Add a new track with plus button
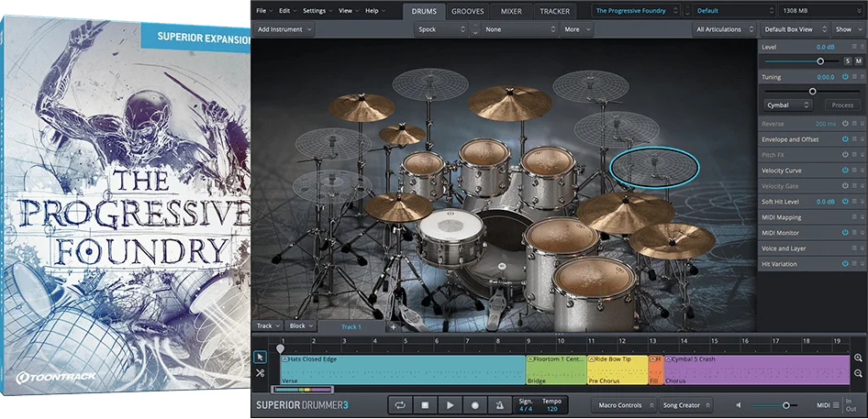The image size is (868, 419). pyautogui.click(x=393, y=326)
